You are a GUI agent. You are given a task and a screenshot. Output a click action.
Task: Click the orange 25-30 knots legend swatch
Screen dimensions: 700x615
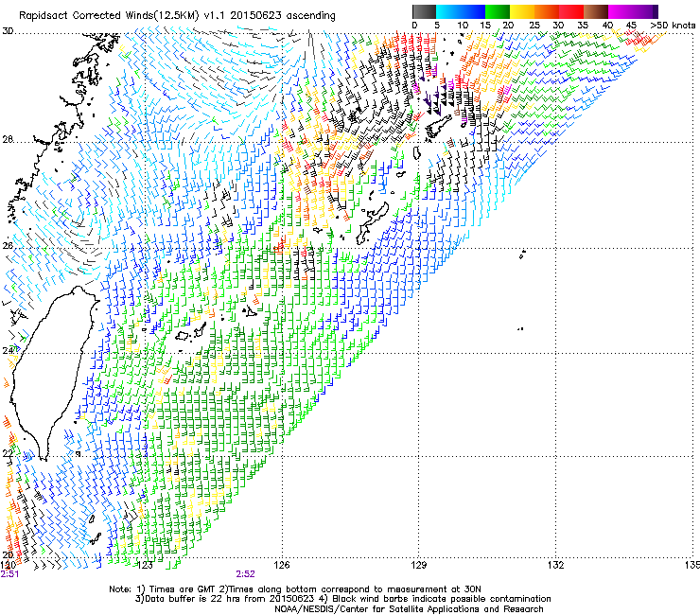point(547,11)
